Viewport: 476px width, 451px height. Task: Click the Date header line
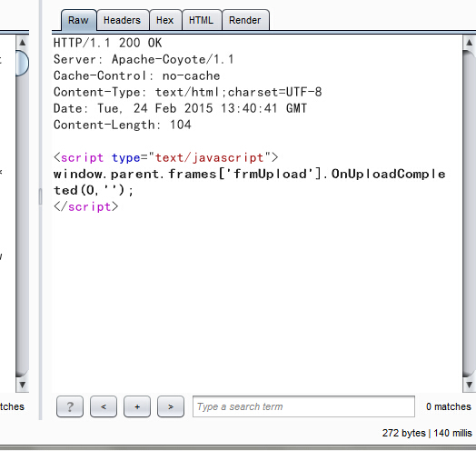181,108
